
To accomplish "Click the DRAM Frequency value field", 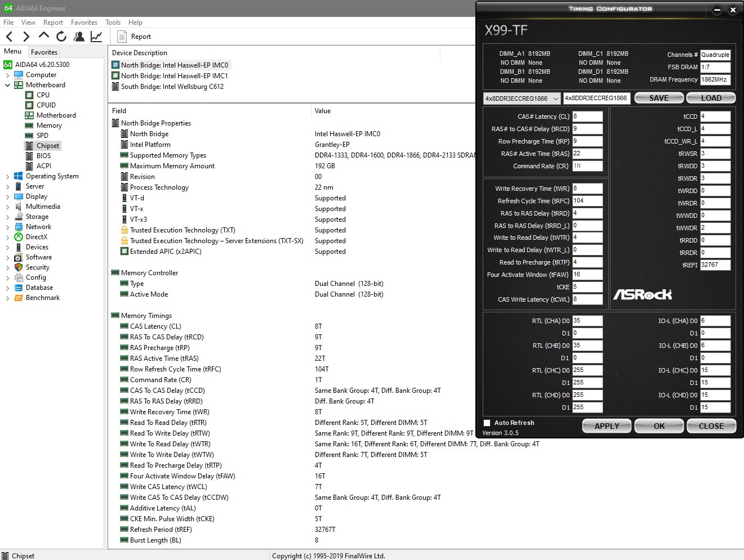I will 715,80.
